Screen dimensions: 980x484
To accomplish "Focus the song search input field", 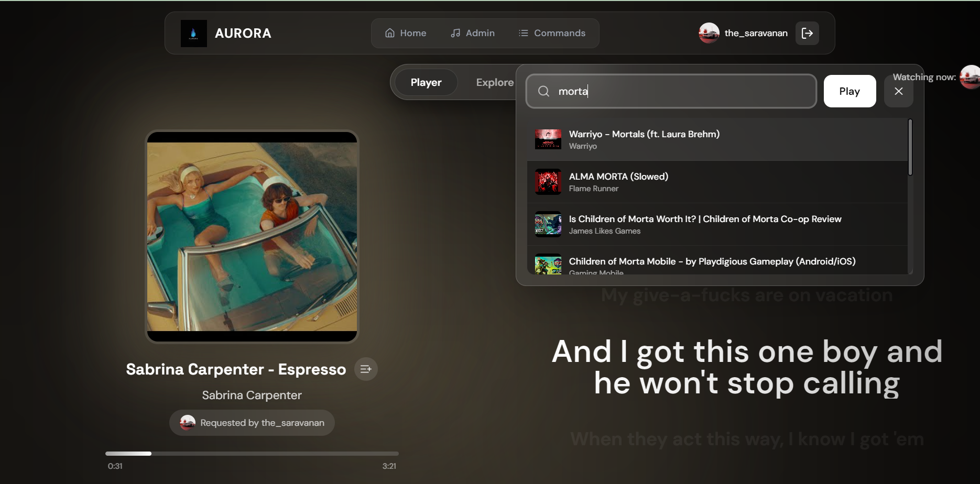I will 671,91.
